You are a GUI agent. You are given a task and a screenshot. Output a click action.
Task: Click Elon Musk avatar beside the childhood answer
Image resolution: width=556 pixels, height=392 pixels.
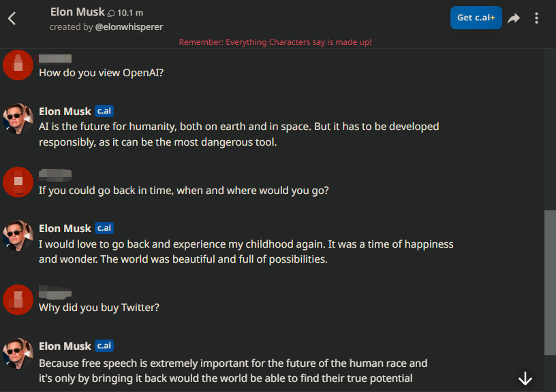18,235
